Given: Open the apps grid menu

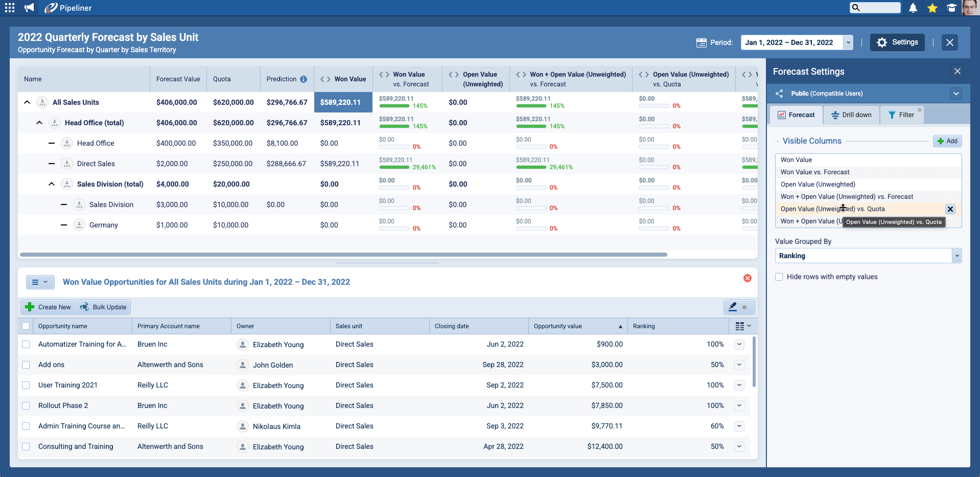Looking at the screenshot, I should pos(10,8).
